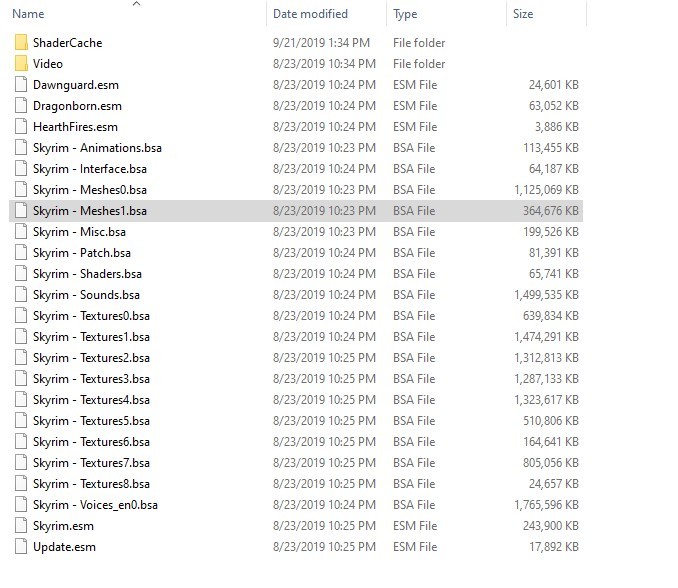The height and width of the screenshot is (588, 678).
Task: Click the Skyrim - Textures1.bsa file icon
Action: 21,337
